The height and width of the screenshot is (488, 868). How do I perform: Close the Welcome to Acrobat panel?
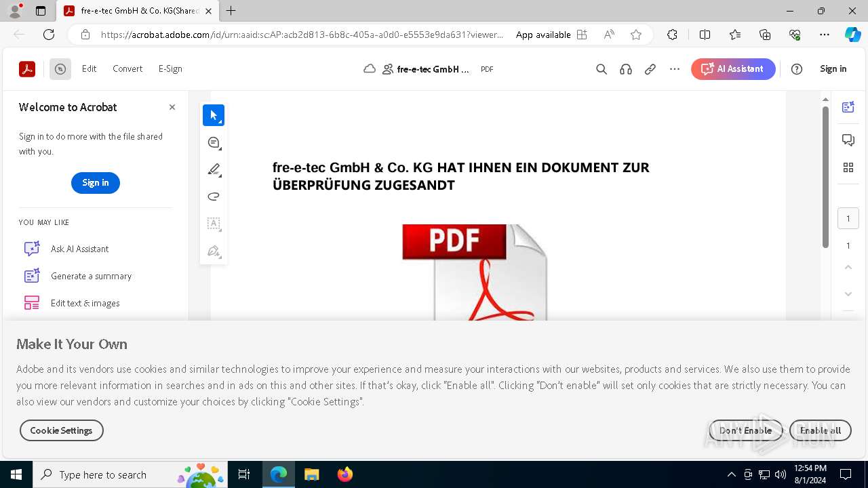click(x=172, y=107)
